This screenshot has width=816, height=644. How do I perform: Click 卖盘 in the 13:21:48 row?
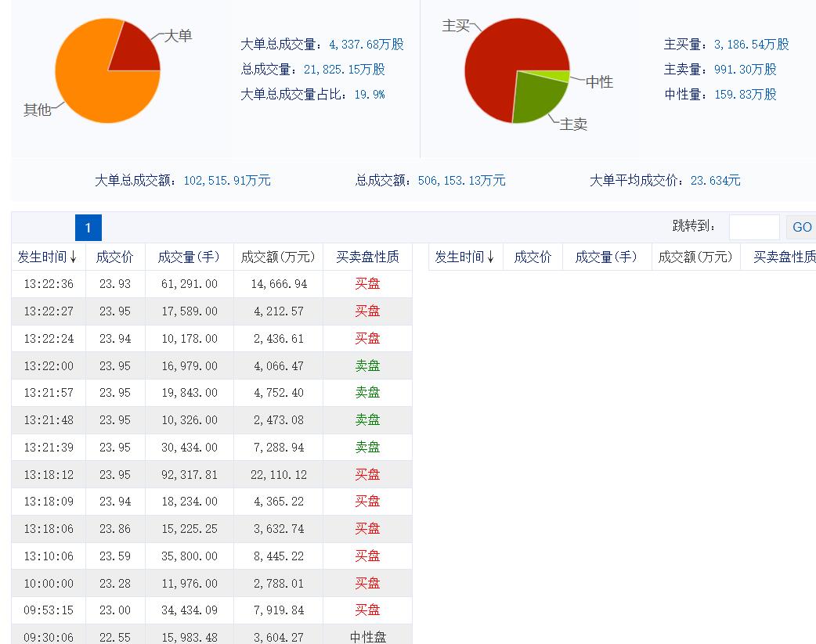[367, 419]
